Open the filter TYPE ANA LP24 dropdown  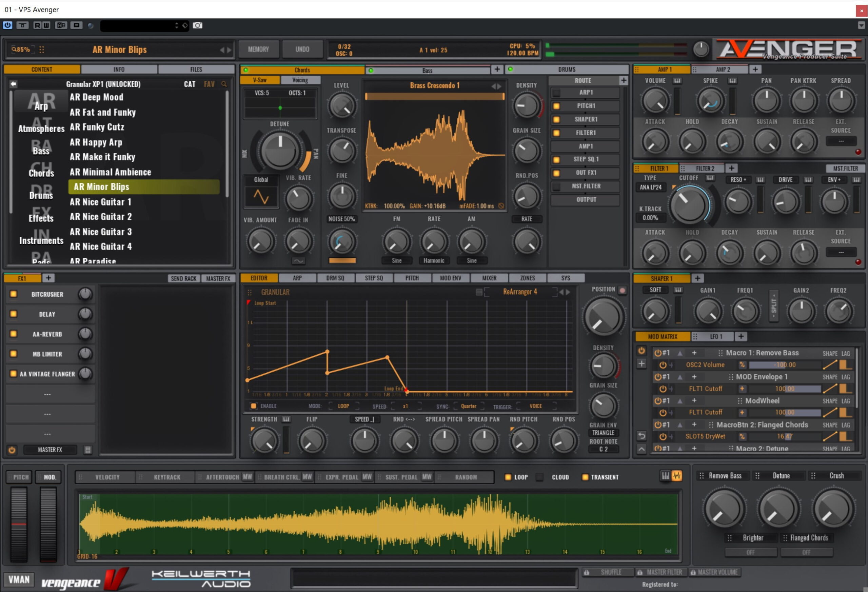(650, 187)
